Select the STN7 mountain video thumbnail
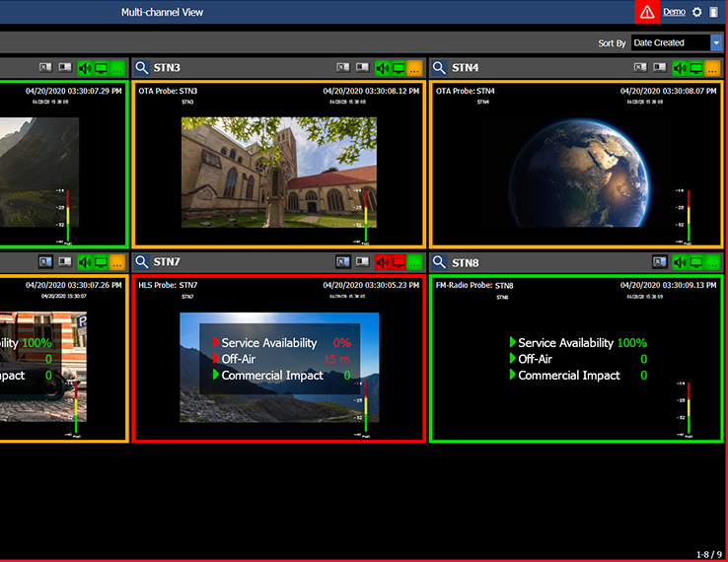Viewport: 728px width, 562px height. pyautogui.click(x=279, y=367)
